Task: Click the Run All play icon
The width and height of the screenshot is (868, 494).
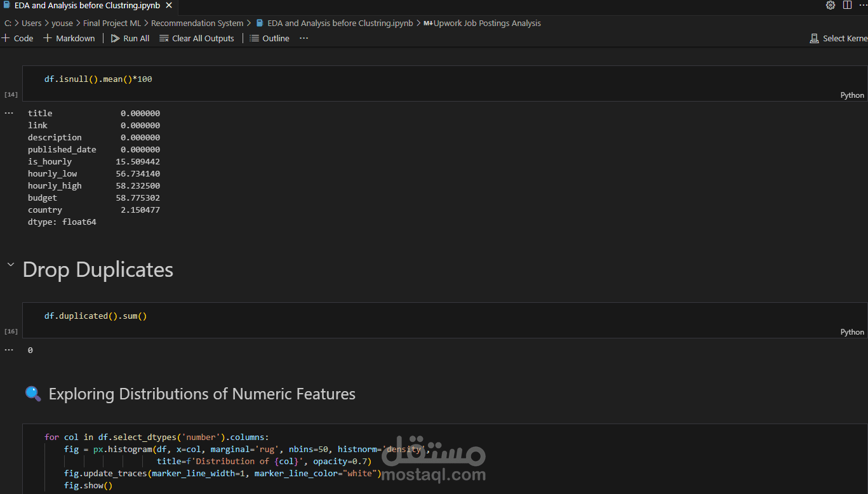Action: [115, 38]
